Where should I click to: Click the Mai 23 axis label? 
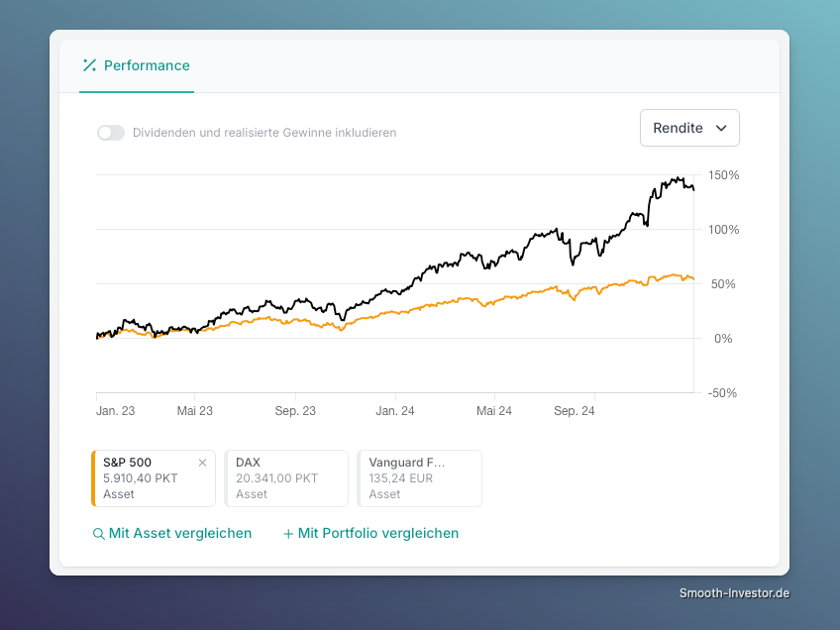[x=195, y=411]
